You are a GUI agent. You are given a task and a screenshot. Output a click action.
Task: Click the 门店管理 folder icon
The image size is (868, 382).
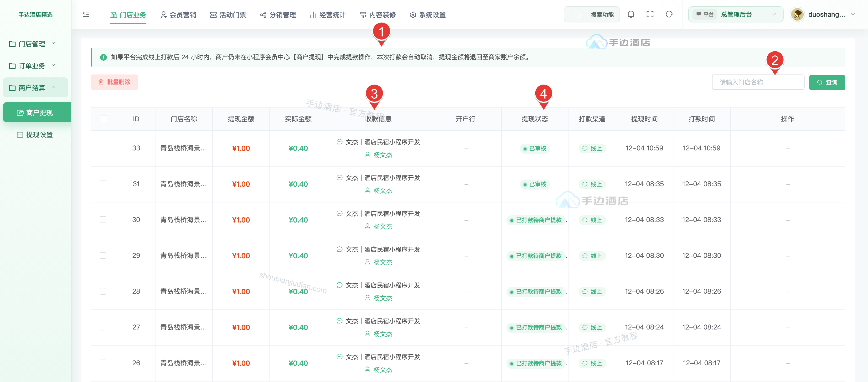coord(12,44)
